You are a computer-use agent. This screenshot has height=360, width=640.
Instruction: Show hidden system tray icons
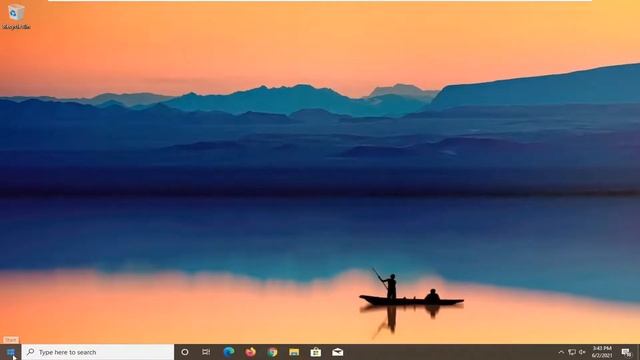tap(561, 352)
